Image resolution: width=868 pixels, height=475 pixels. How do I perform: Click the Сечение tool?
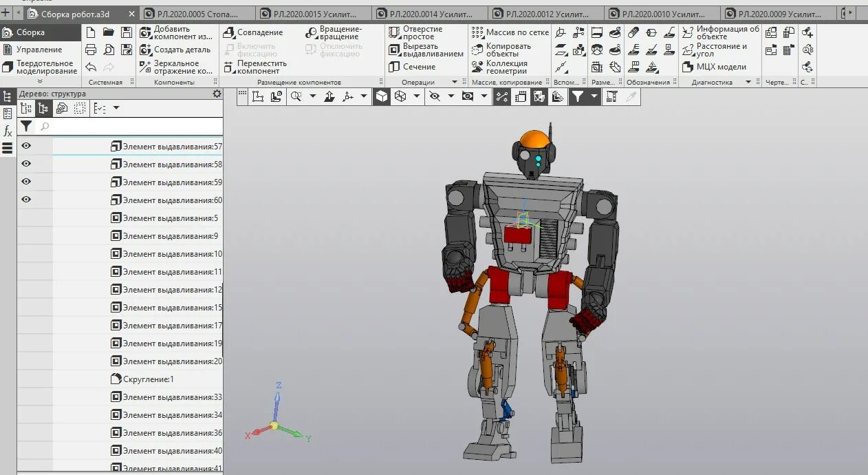[412, 67]
